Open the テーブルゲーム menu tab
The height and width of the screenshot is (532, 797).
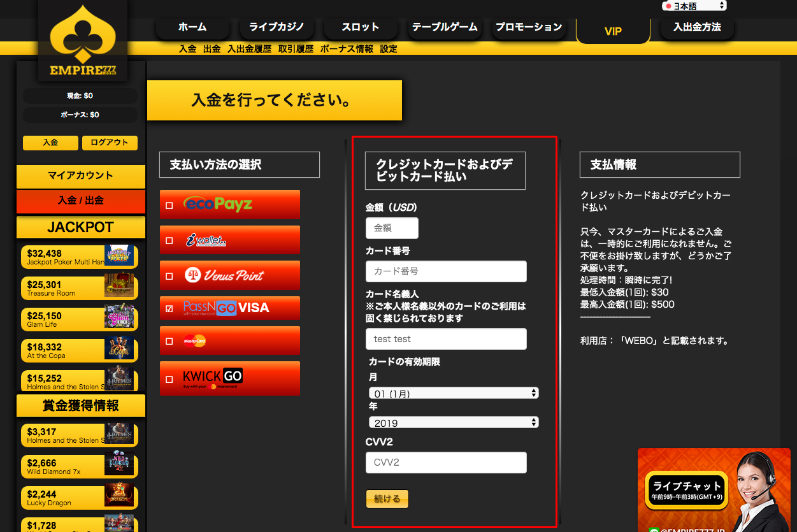445,27
